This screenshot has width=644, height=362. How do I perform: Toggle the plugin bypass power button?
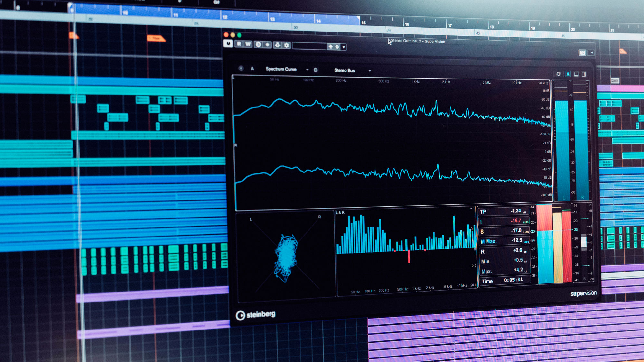click(x=228, y=43)
